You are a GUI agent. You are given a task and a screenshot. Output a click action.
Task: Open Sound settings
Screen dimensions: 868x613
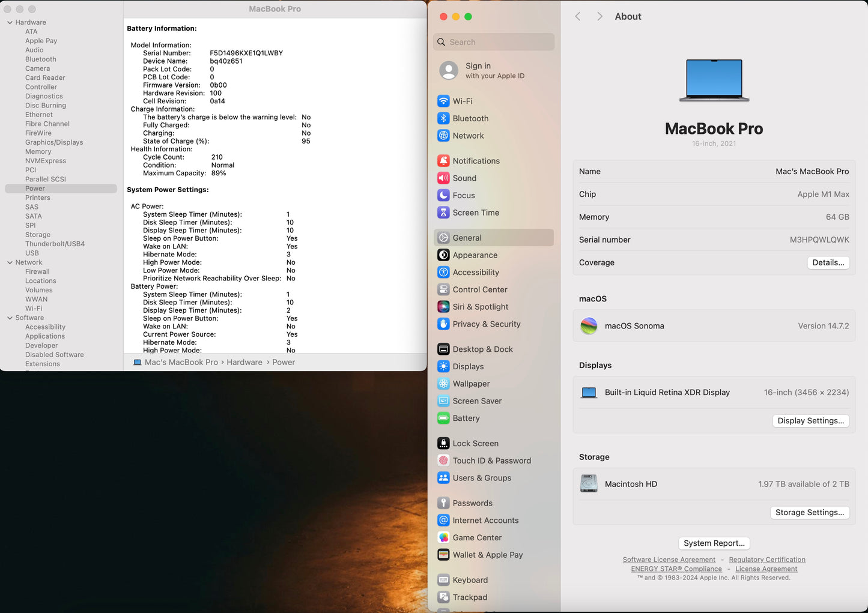[464, 178]
